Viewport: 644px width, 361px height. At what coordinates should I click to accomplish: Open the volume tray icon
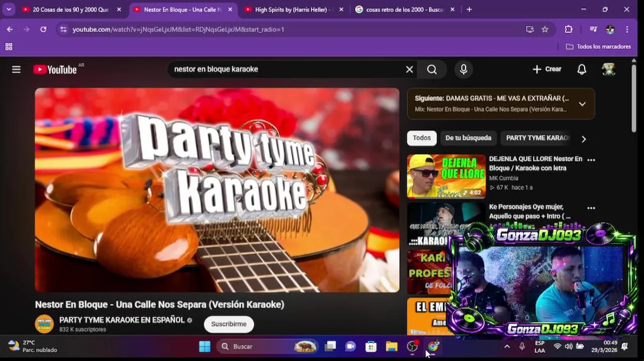(x=568, y=346)
